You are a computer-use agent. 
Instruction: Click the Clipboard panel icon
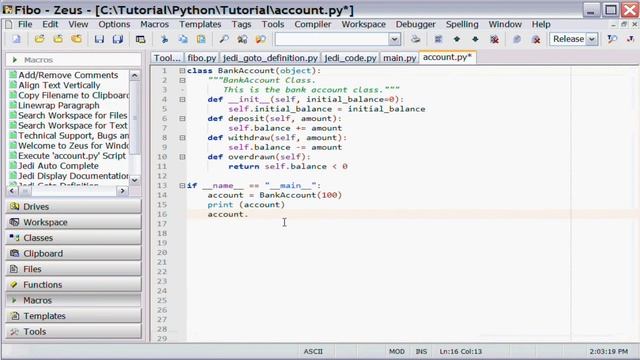click(14, 253)
